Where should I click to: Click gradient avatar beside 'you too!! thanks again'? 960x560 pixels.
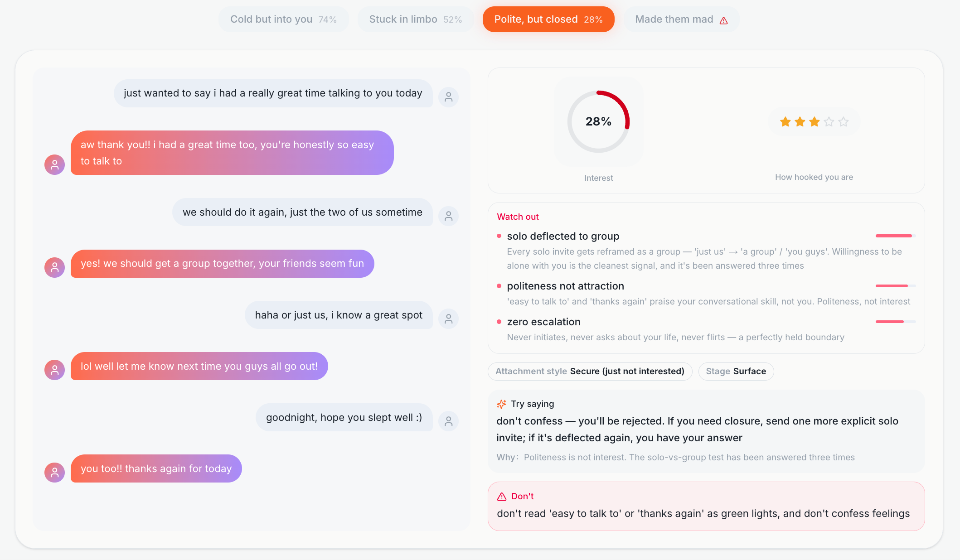(x=54, y=473)
